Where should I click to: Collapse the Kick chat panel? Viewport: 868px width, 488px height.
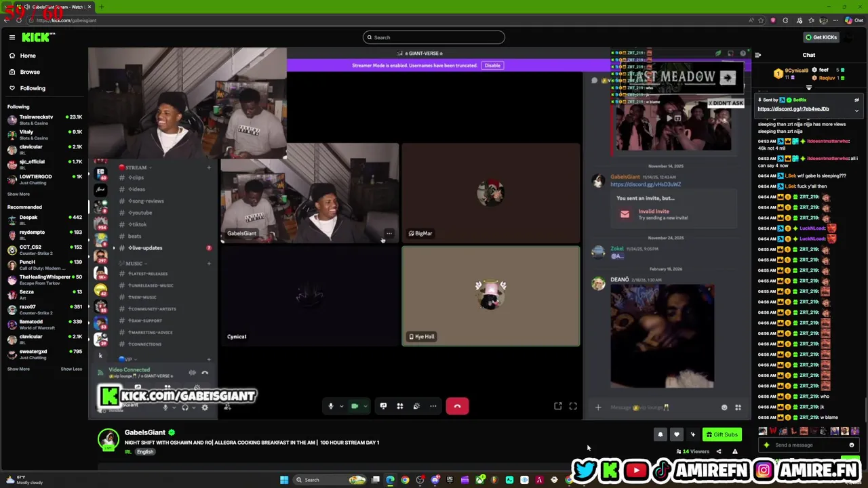(x=757, y=55)
